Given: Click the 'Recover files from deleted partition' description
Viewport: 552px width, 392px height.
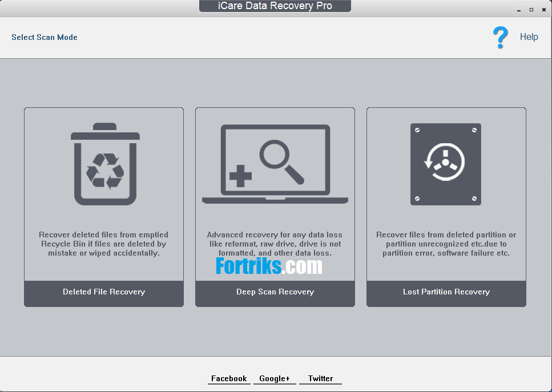Looking at the screenshot, I should (x=446, y=244).
